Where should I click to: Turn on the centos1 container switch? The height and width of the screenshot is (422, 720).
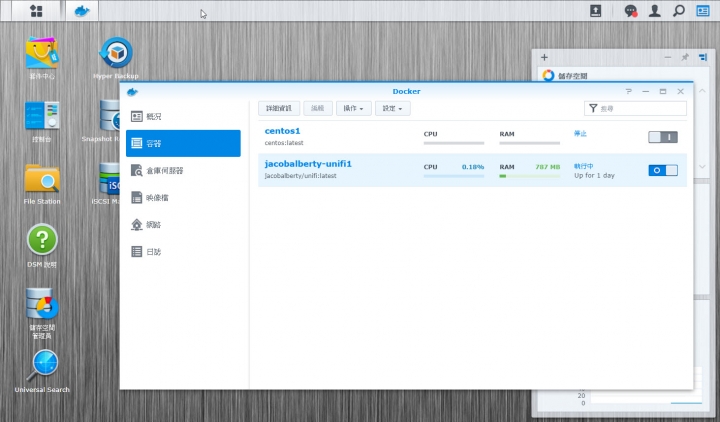click(663, 137)
